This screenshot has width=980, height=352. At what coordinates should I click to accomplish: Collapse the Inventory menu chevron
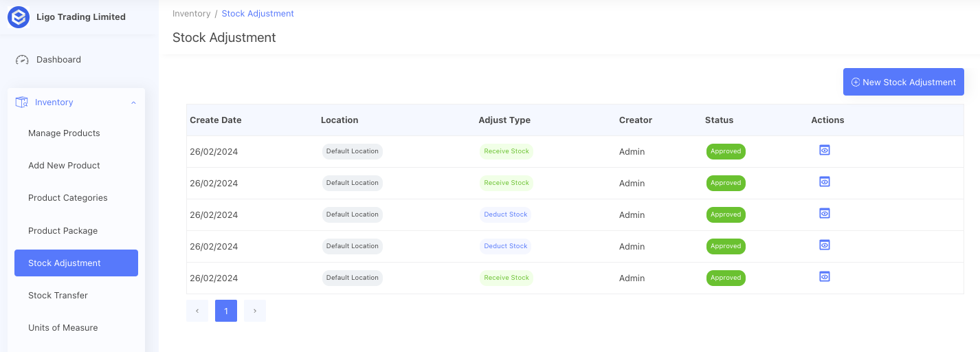click(x=133, y=103)
